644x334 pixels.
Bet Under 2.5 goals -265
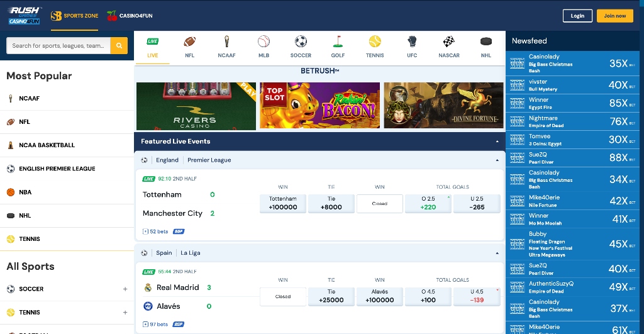coord(477,203)
